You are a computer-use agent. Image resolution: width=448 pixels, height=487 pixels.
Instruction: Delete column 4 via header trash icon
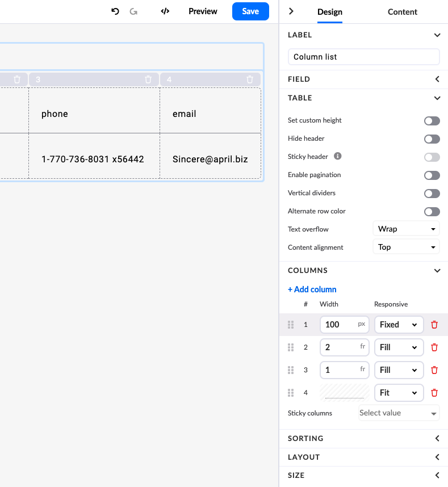click(x=250, y=79)
